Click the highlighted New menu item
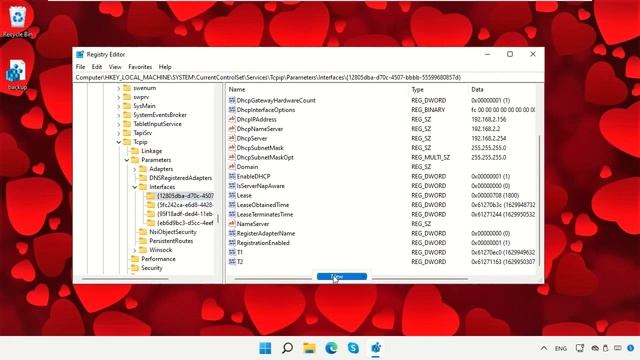This screenshot has height=360, width=640. point(342,277)
